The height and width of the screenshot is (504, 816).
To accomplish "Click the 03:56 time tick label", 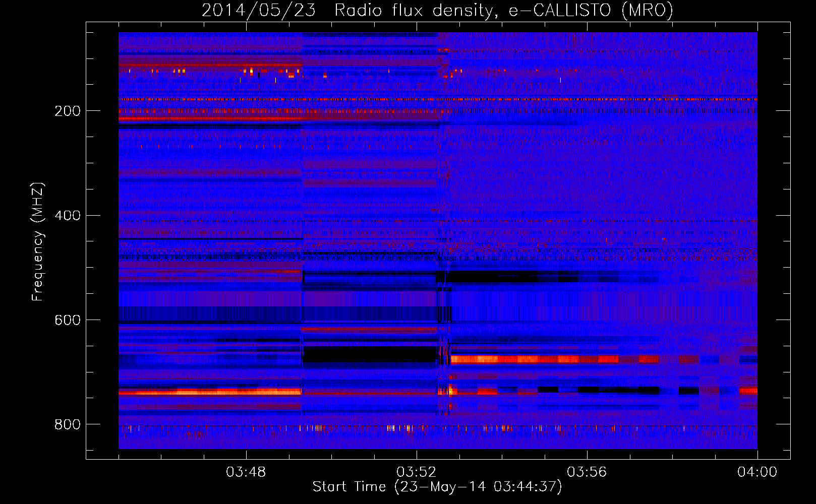I will click(587, 472).
